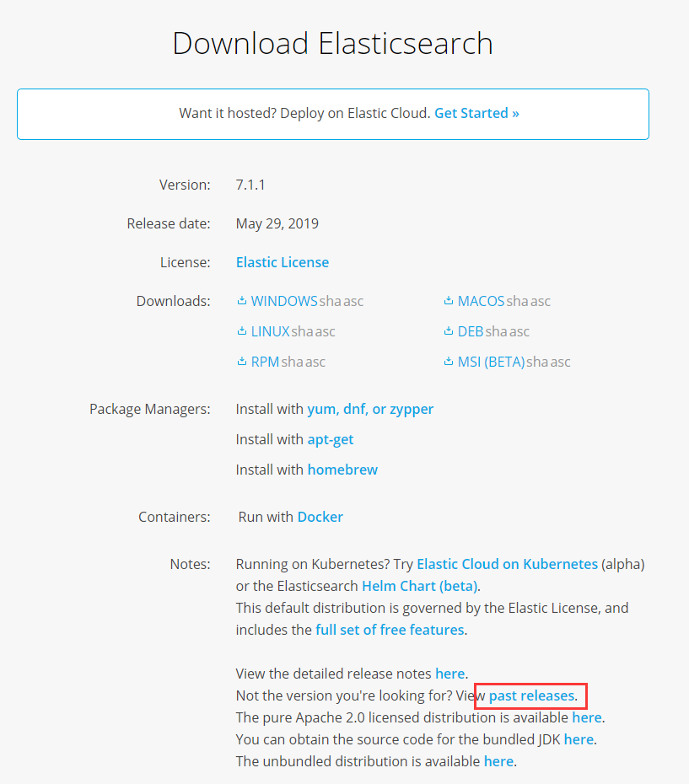Click the download icon beside MACOS

pos(449,300)
